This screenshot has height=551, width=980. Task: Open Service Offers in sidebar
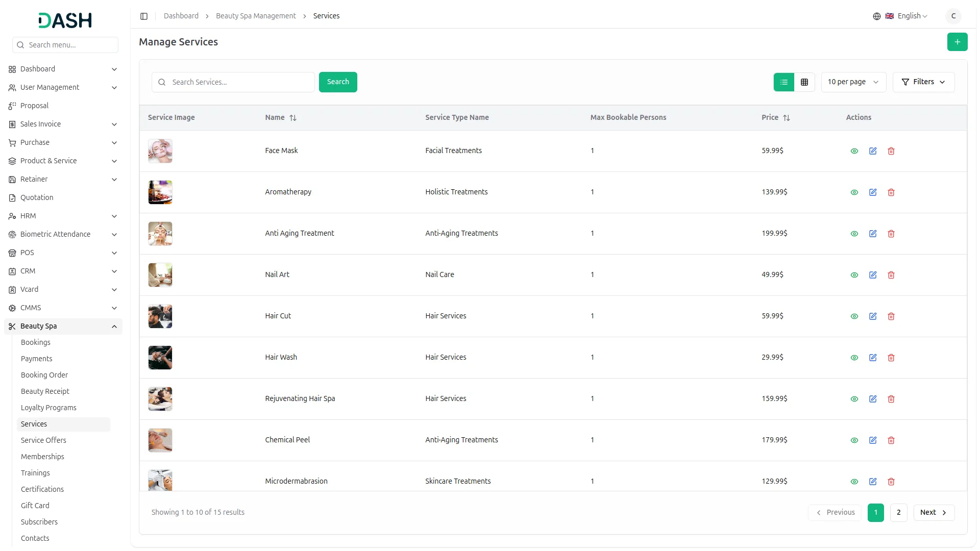[x=43, y=440]
